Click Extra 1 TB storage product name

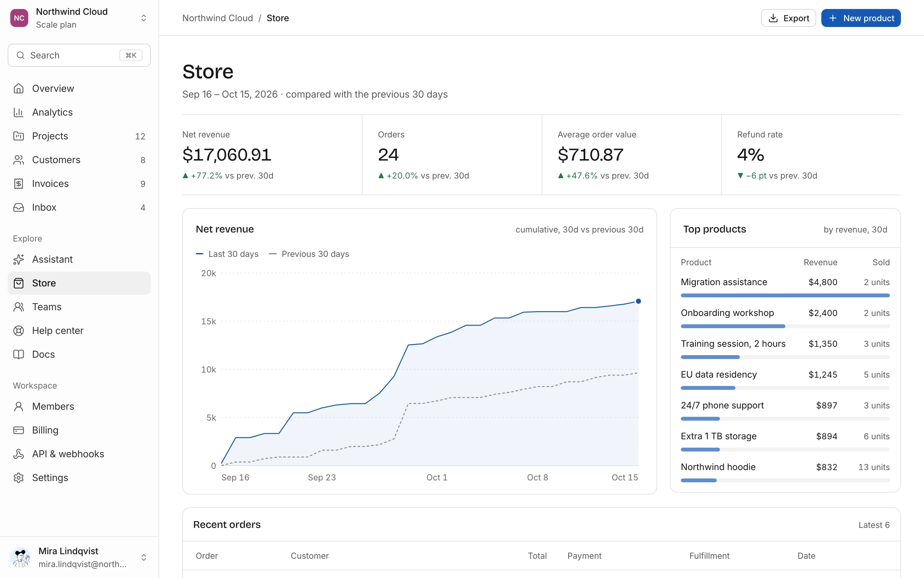718,436
